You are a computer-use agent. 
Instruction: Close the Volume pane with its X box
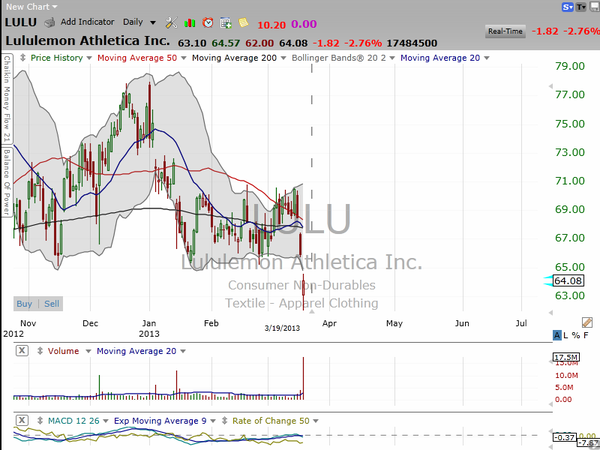[22, 351]
